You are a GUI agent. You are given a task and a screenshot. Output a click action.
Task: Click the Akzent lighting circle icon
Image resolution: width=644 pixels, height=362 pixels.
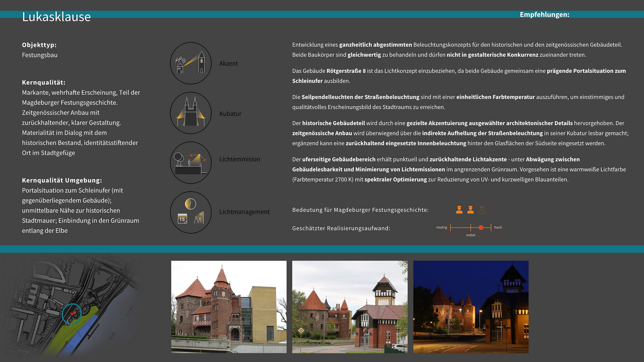click(191, 63)
